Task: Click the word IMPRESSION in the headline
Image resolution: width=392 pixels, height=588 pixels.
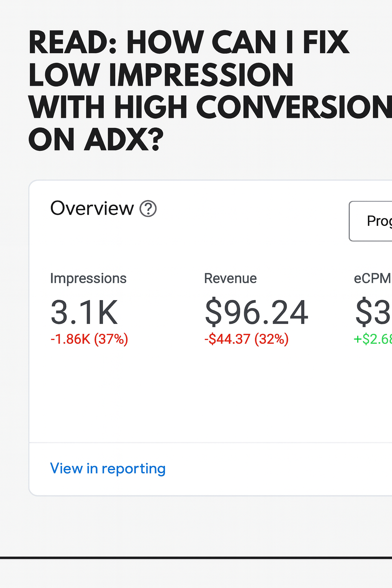Action: click(201, 75)
